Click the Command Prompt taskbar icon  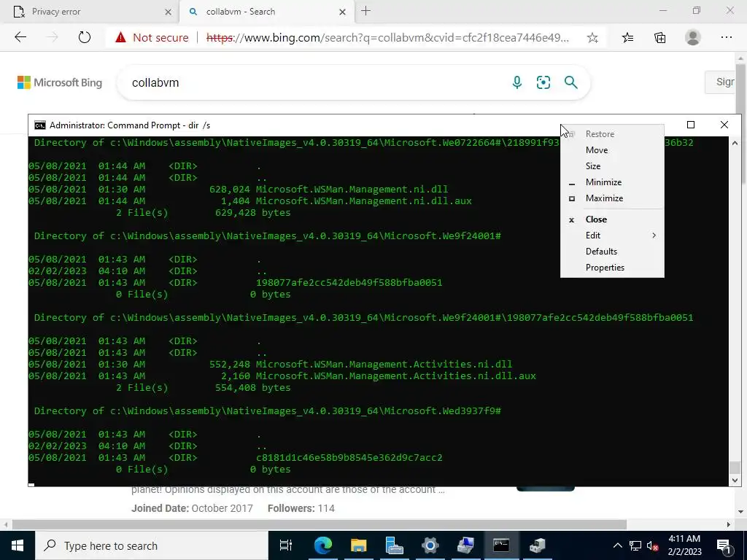coord(501,545)
